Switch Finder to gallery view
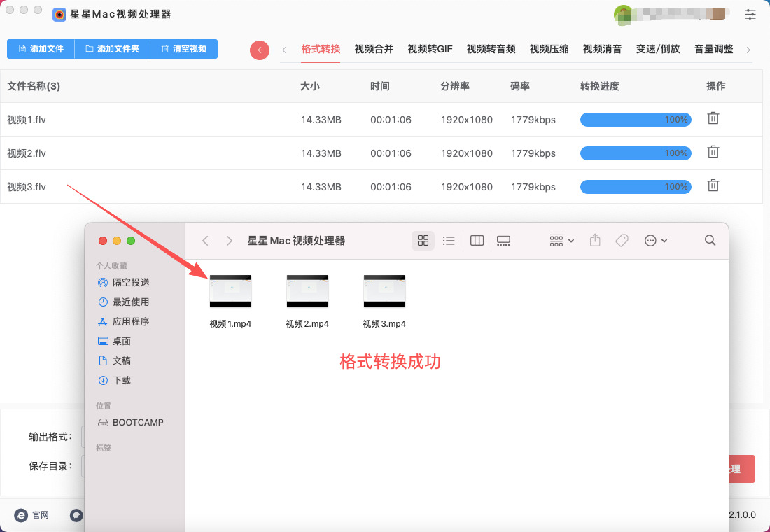Screen dimensions: 770x532 point(503,241)
